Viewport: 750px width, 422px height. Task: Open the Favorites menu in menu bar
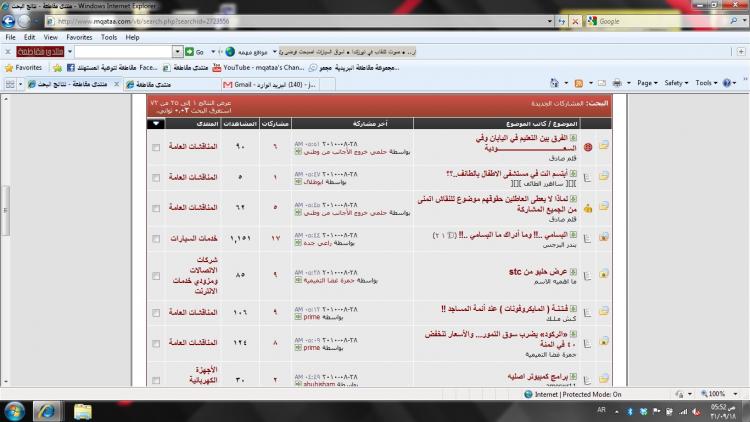[78, 37]
